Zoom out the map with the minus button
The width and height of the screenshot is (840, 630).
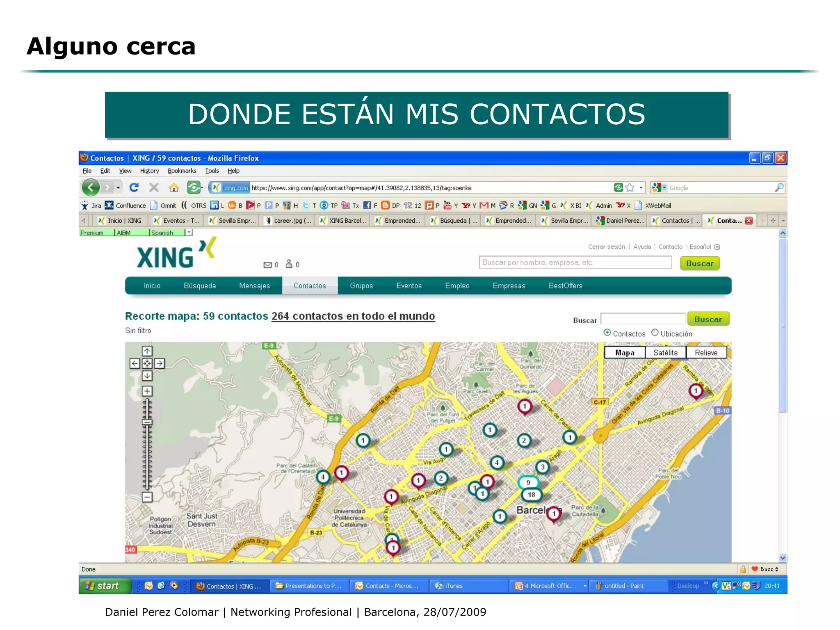tap(147, 497)
